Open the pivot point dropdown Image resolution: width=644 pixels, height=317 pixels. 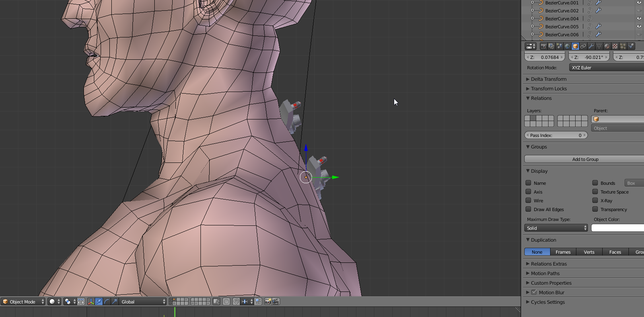point(70,301)
